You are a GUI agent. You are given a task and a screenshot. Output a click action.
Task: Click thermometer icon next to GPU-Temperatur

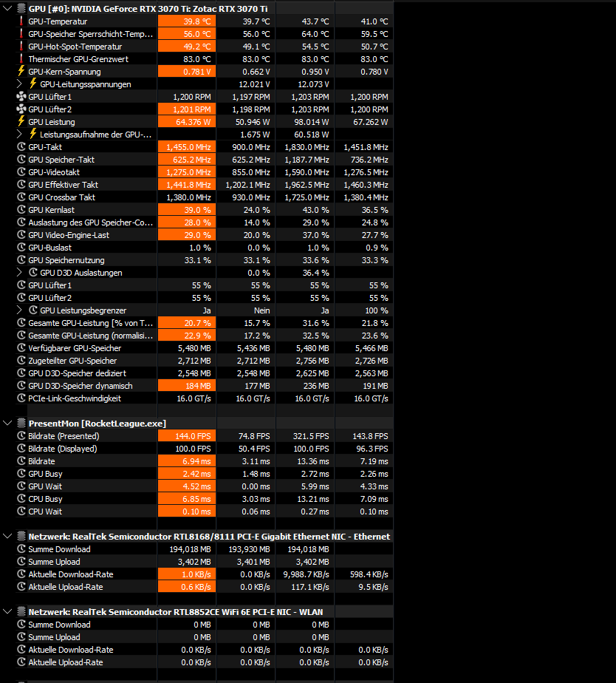pyautogui.click(x=21, y=21)
